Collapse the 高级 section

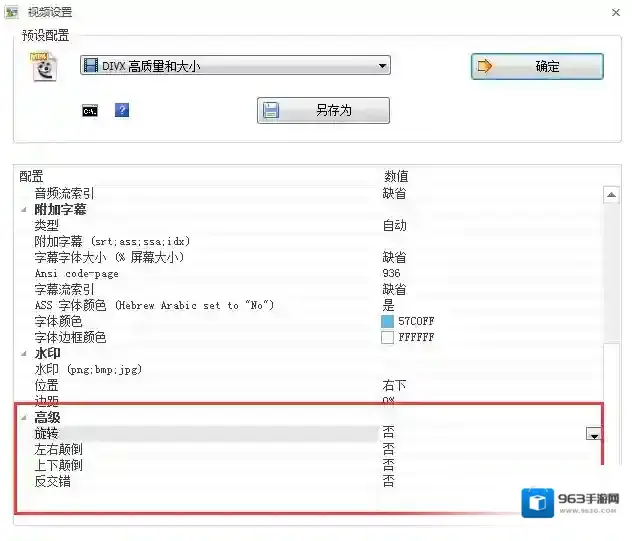coord(24,418)
